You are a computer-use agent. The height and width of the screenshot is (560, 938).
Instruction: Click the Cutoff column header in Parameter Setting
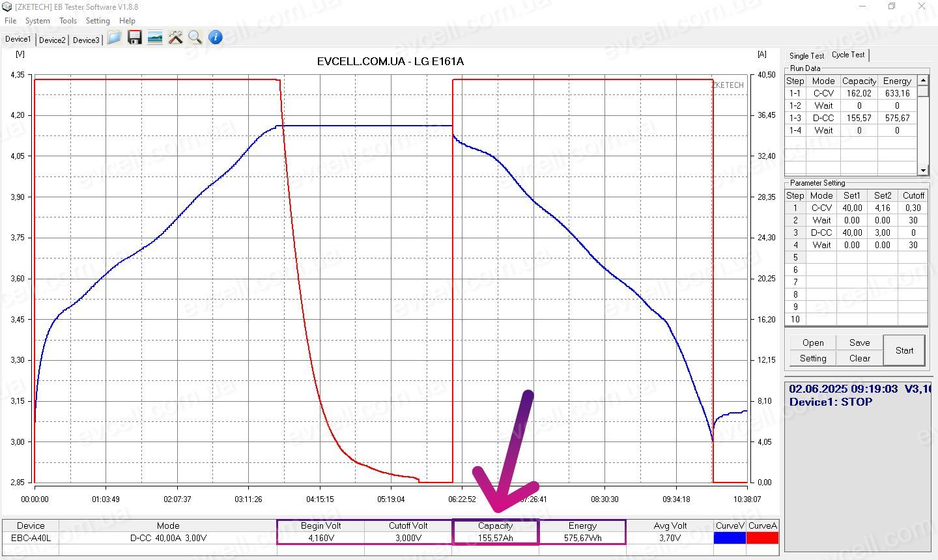[x=913, y=195]
